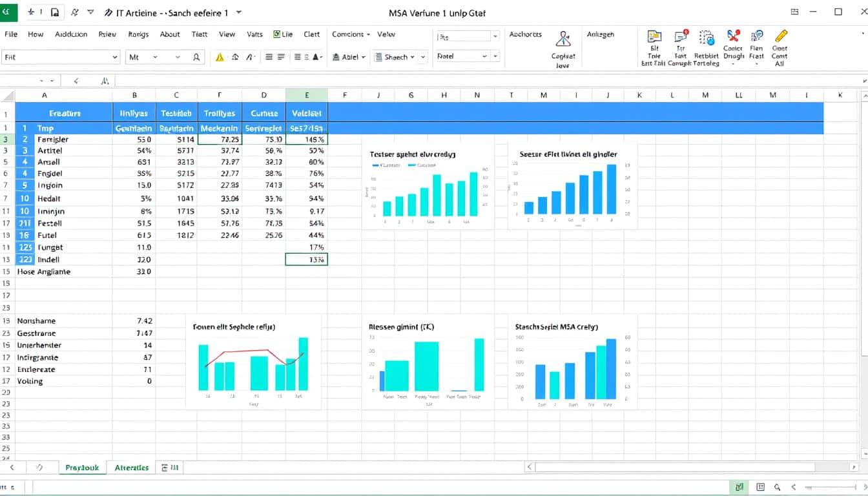
Task: Click the search magnifier icon beside the Mt box
Action: click(196, 57)
